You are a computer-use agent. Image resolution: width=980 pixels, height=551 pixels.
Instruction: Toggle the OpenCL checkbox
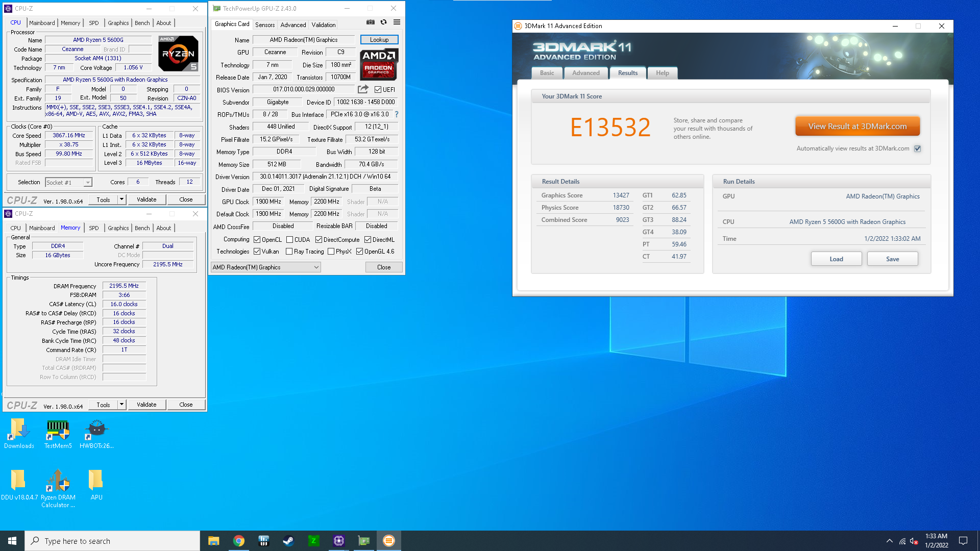pos(257,240)
